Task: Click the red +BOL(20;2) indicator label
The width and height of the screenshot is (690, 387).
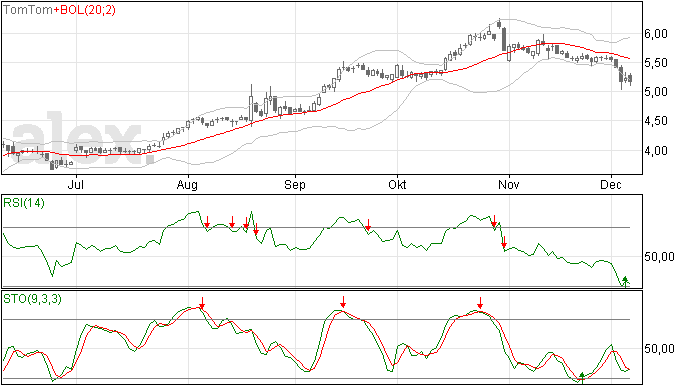Action: [84, 10]
